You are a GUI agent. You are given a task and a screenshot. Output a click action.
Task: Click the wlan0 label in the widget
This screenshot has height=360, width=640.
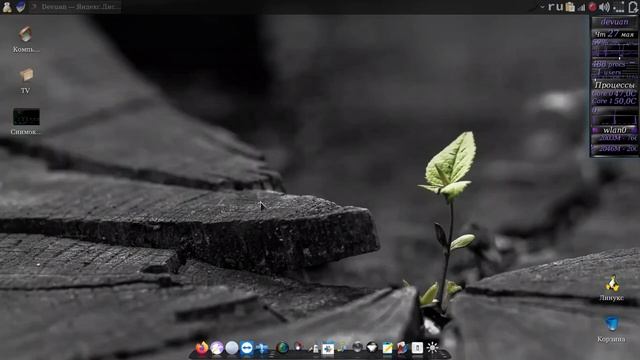pyautogui.click(x=615, y=130)
